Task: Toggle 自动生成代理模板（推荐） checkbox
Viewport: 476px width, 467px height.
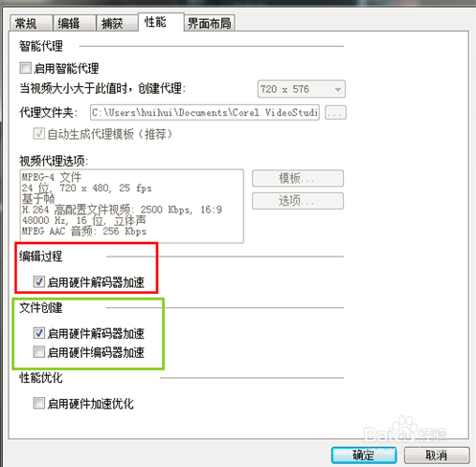Action: point(39,134)
